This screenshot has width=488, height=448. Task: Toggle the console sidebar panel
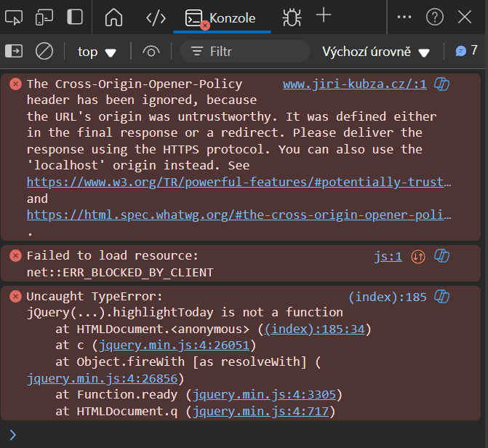pyautogui.click(x=15, y=51)
